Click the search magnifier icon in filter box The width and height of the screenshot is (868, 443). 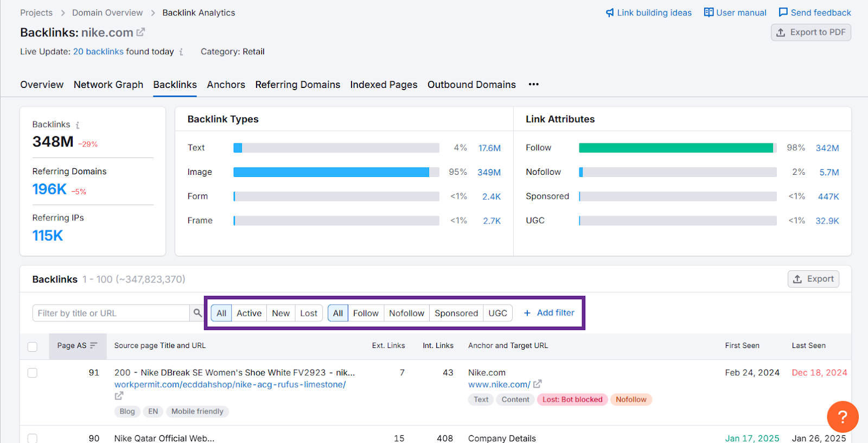coord(197,313)
